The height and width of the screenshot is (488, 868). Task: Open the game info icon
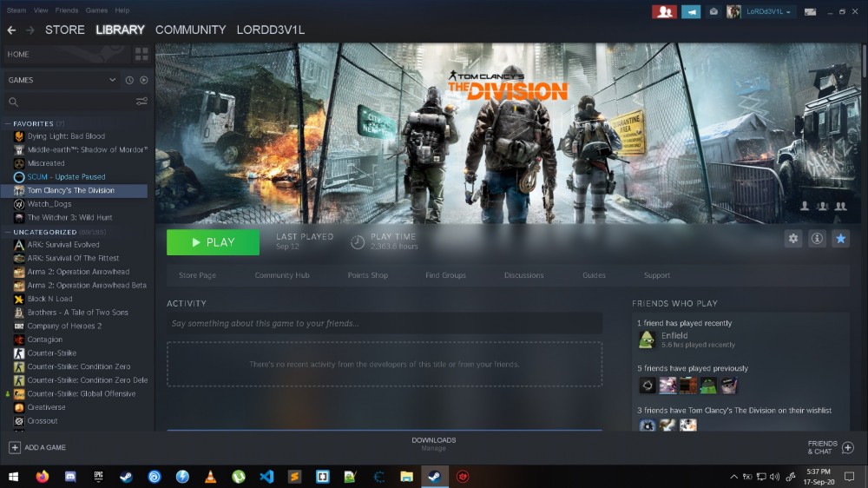tap(817, 239)
